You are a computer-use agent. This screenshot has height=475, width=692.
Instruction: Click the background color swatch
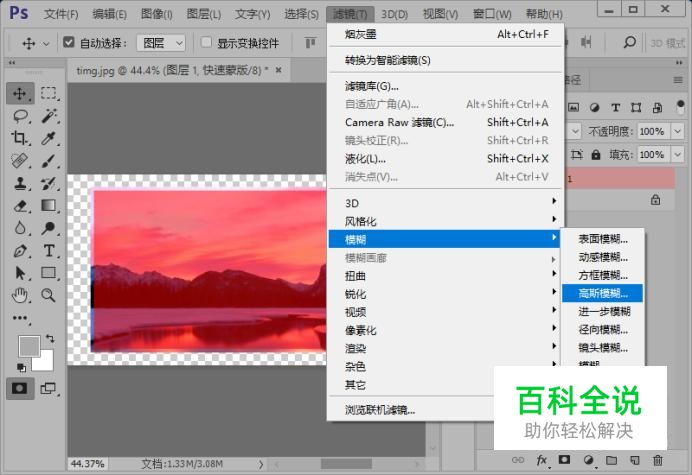(46, 363)
